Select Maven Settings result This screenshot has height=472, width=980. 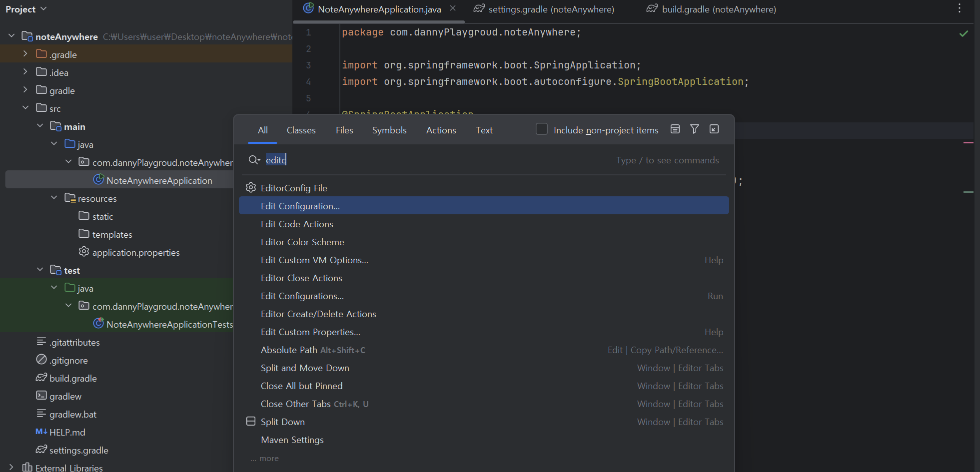coord(484,440)
